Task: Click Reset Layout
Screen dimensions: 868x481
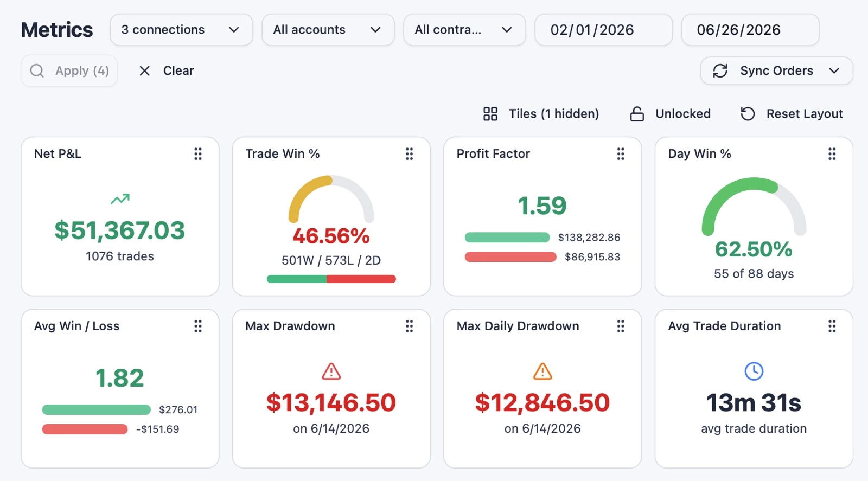Action: click(792, 114)
